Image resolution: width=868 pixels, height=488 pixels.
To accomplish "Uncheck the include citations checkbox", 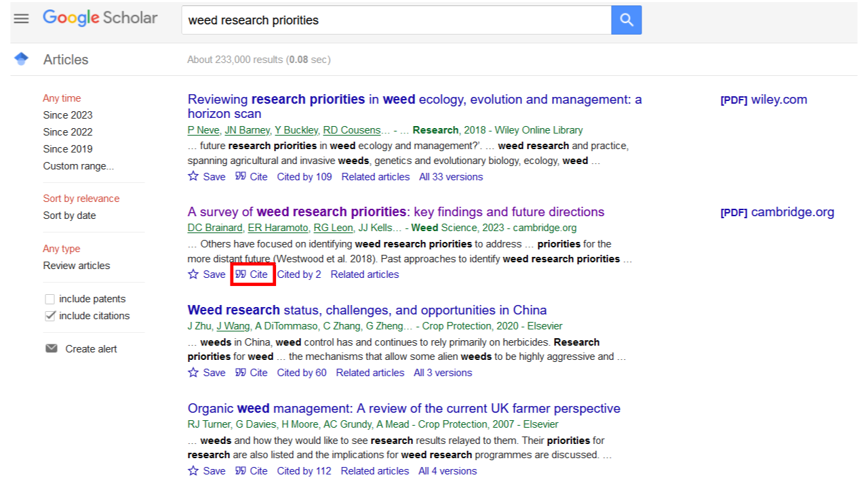I will 50,316.
